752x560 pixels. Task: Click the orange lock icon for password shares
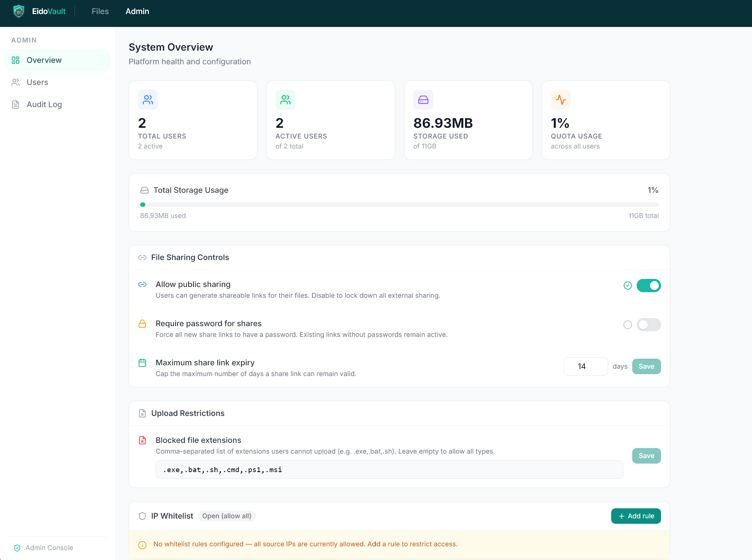pyautogui.click(x=142, y=324)
